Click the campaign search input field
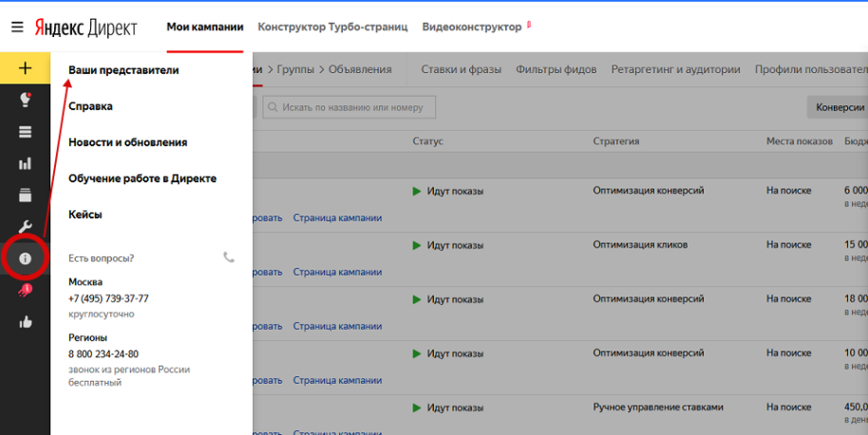 click(349, 107)
